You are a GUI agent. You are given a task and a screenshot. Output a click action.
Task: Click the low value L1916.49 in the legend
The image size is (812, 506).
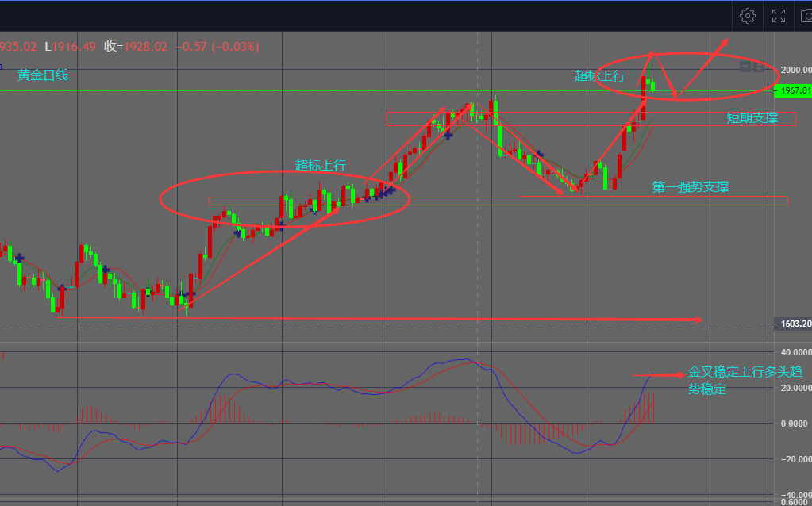pyautogui.click(x=71, y=47)
